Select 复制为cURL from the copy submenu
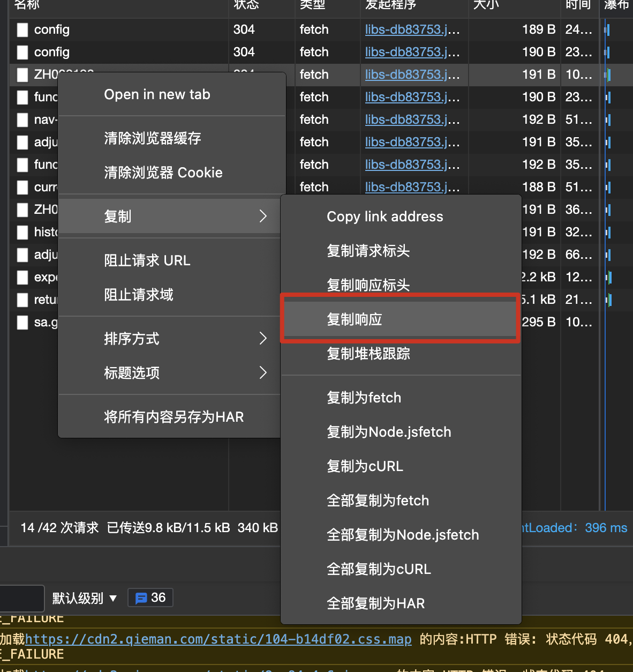 click(x=365, y=466)
